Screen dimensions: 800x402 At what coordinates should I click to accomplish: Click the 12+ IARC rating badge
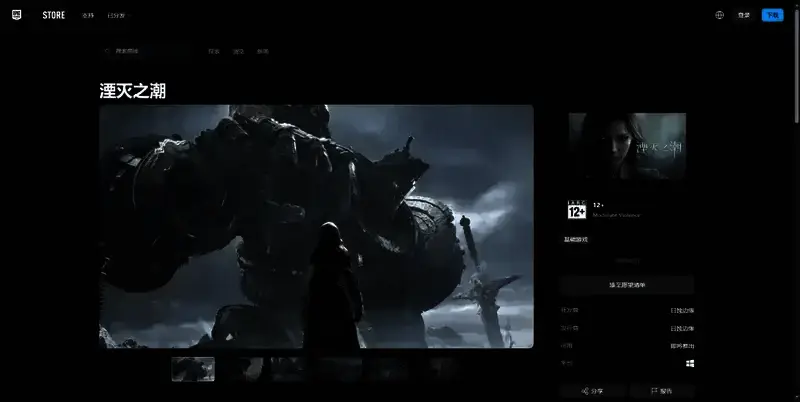(577, 209)
